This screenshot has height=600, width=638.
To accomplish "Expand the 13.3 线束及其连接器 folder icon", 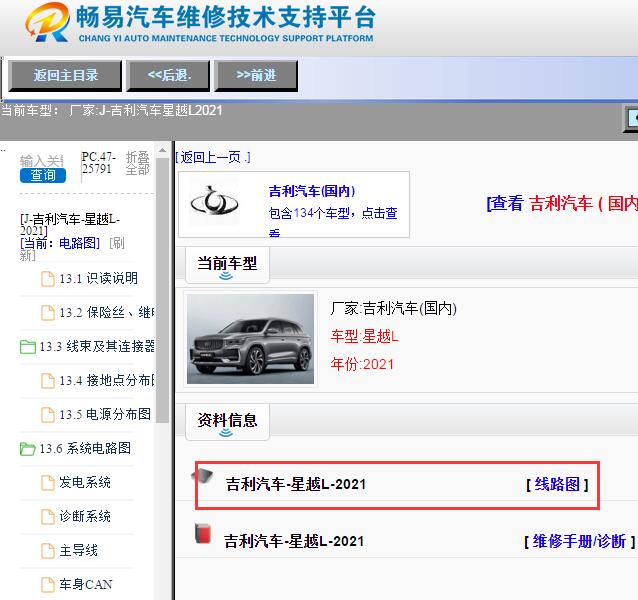I will [28, 347].
